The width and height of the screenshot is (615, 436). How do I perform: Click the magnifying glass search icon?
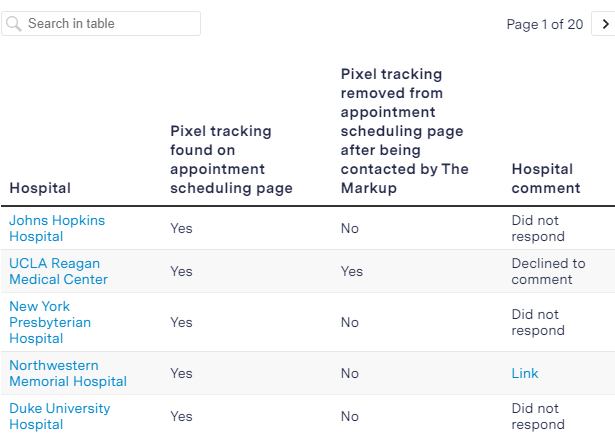pos(14,24)
